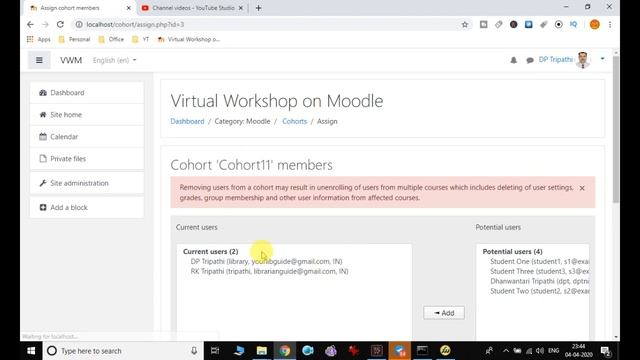Open the Personal bookmarks folder

(74, 39)
